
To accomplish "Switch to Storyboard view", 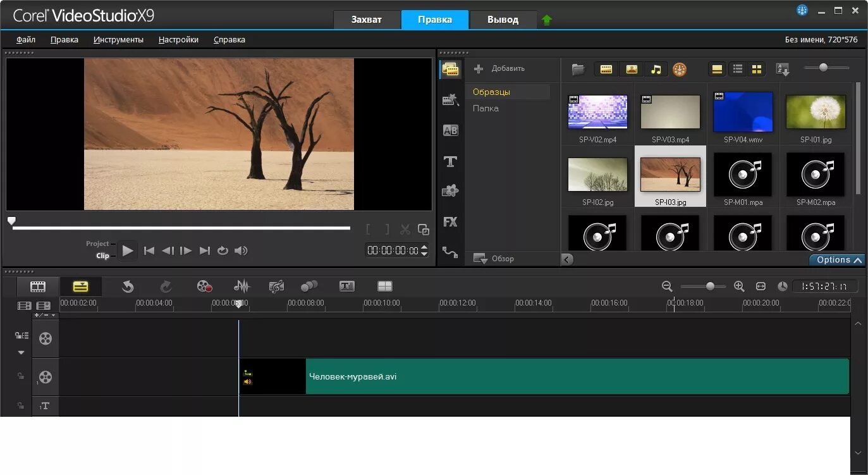I will click(38, 287).
